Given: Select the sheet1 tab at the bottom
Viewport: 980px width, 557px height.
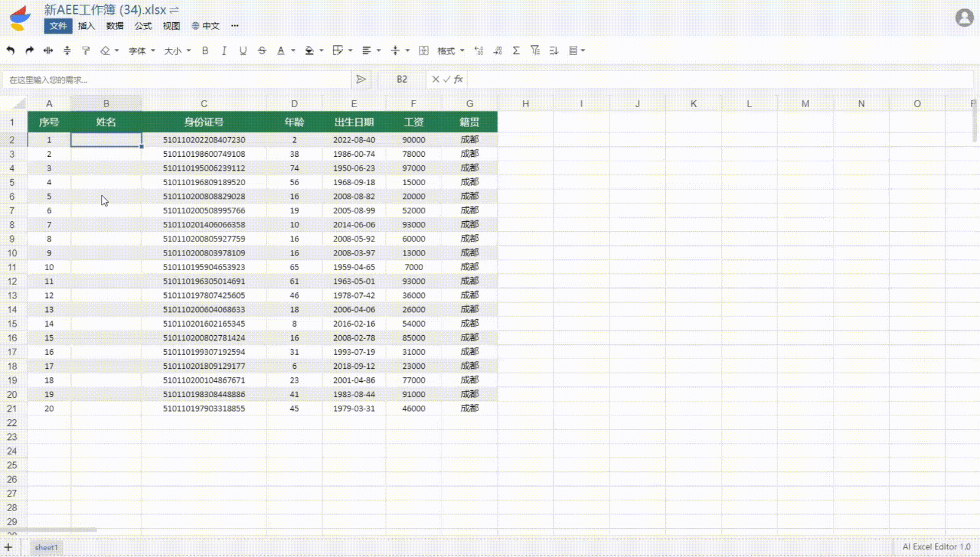Looking at the screenshot, I should point(47,547).
